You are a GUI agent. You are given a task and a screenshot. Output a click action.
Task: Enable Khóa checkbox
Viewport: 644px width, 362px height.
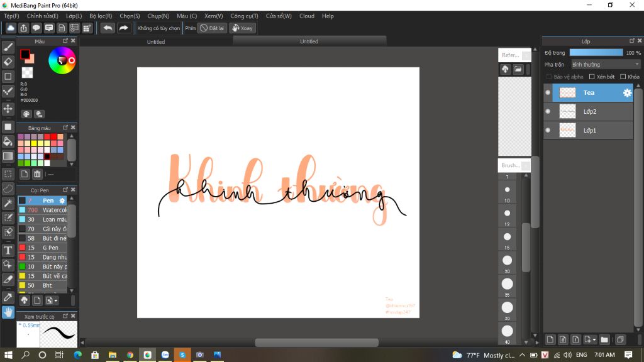[x=623, y=77]
